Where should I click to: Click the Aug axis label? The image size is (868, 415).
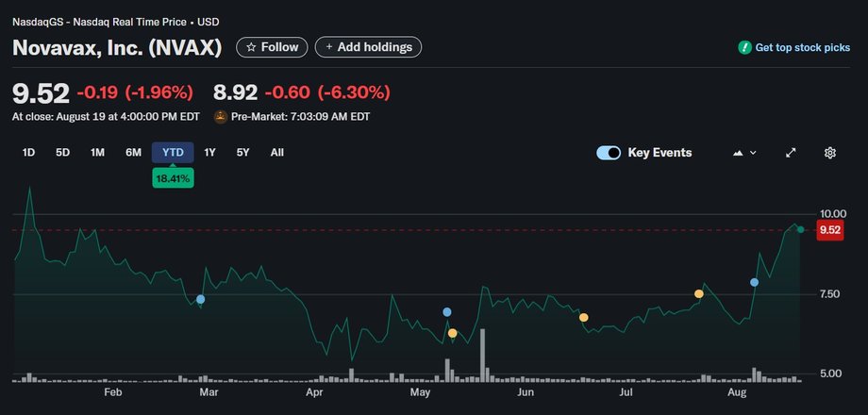coord(737,392)
